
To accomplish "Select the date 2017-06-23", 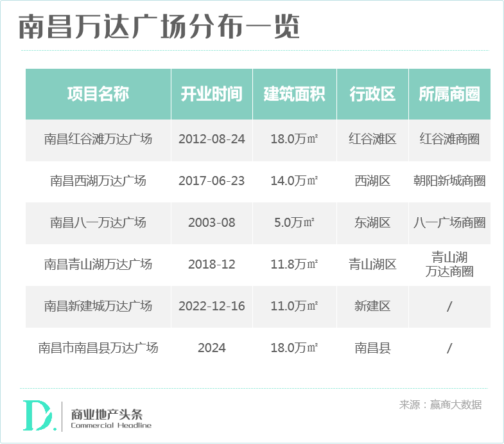I will [211, 181].
